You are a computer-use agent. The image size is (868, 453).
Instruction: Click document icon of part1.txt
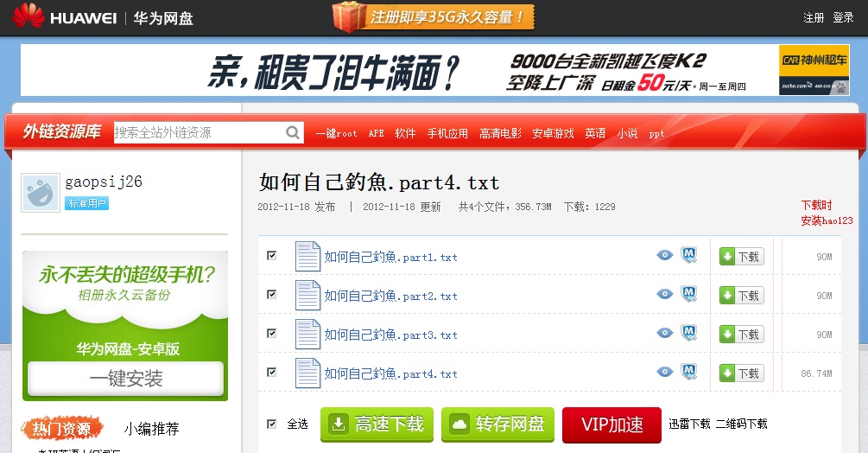pos(307,257)
